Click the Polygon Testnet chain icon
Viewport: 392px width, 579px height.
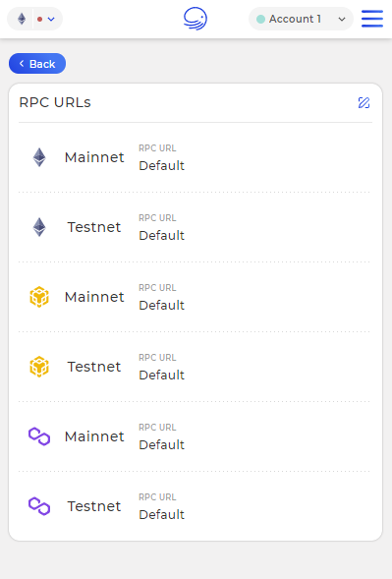[39, 506]
